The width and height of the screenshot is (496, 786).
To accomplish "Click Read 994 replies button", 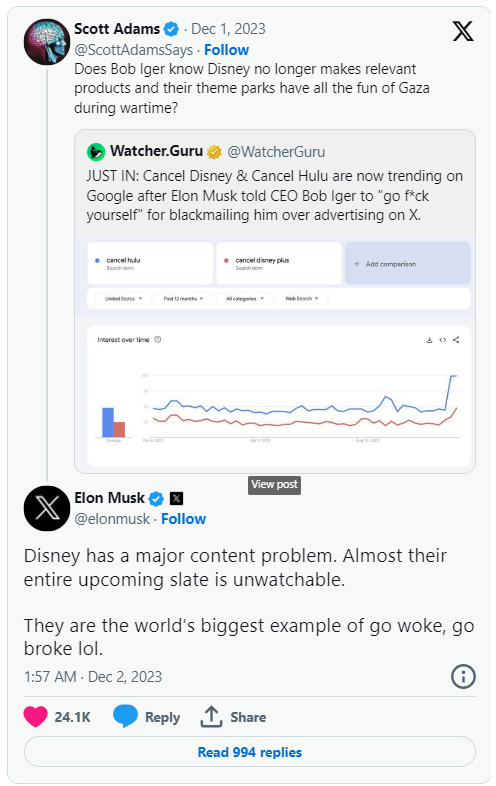I will coord(250,752).
